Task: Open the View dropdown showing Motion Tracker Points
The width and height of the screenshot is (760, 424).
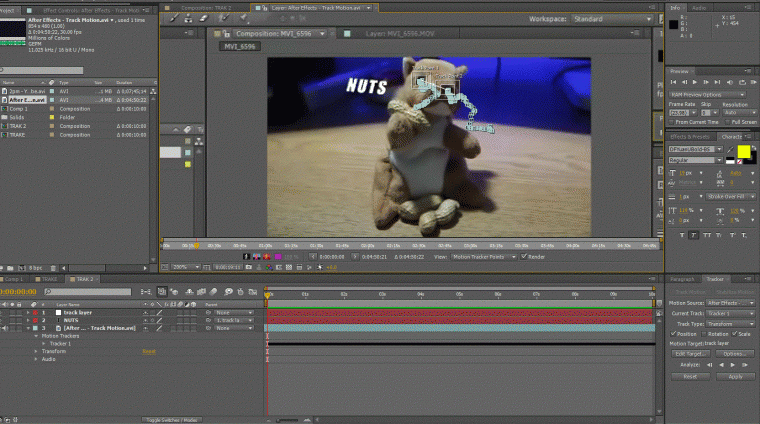Action: tap(486, 256)
